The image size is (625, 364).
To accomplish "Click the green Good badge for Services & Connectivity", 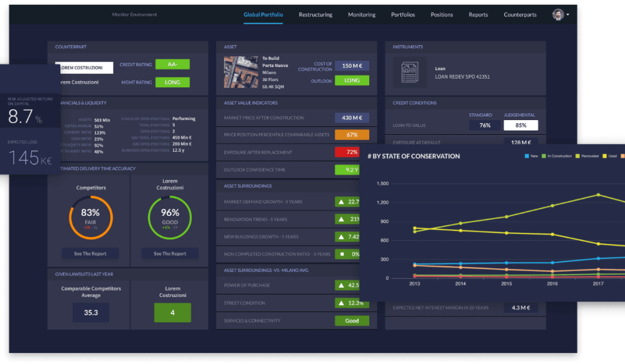I will [x=352, y=320].
